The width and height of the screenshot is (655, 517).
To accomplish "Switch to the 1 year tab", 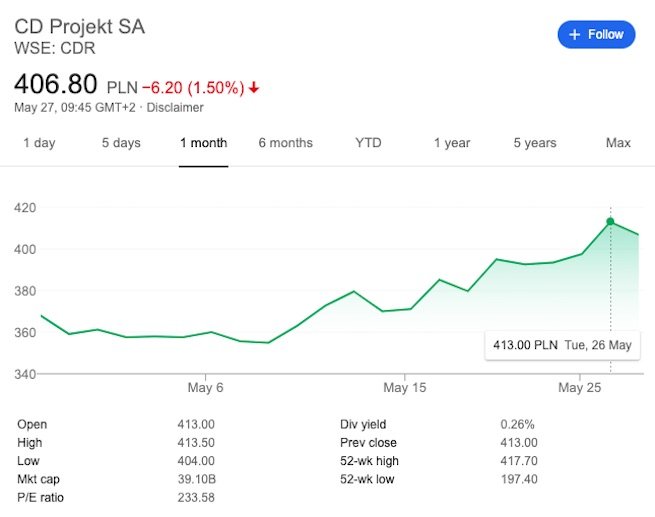I will tap(452, 143).
